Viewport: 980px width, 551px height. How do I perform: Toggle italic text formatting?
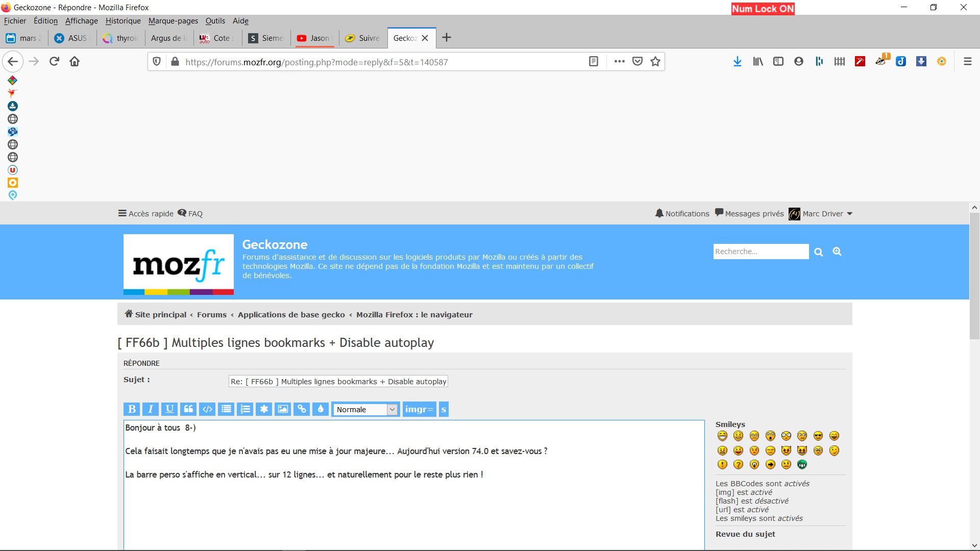(x=151, y=409)
